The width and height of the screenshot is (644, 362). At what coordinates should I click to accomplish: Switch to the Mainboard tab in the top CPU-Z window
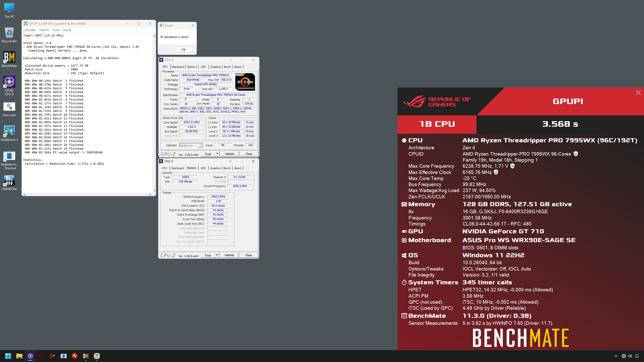[x=178, y=67]
